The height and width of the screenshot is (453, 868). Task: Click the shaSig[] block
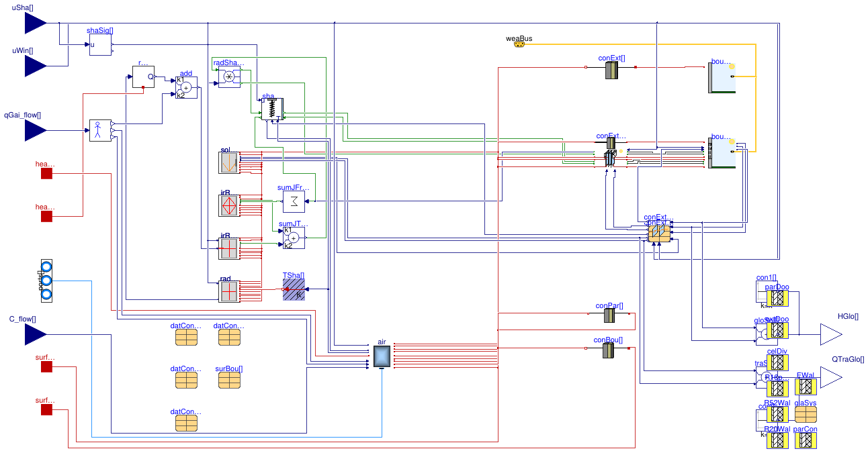(x=101, y=45)
